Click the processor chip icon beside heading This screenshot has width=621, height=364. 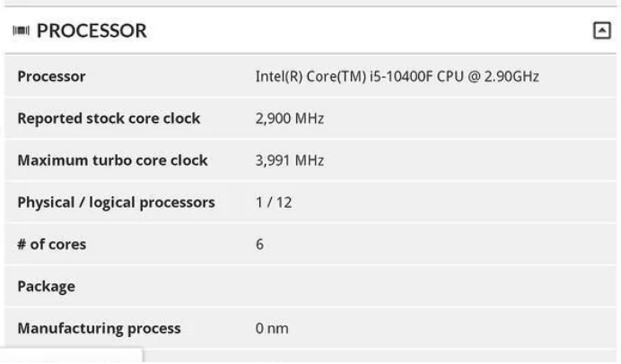coord(21,30)
